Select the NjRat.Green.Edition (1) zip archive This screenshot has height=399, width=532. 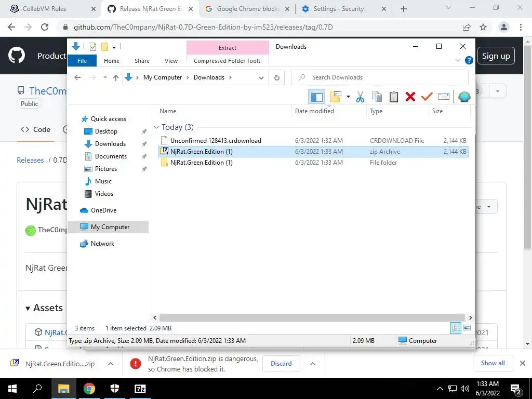pyautogui.click(x=313, y=152)
